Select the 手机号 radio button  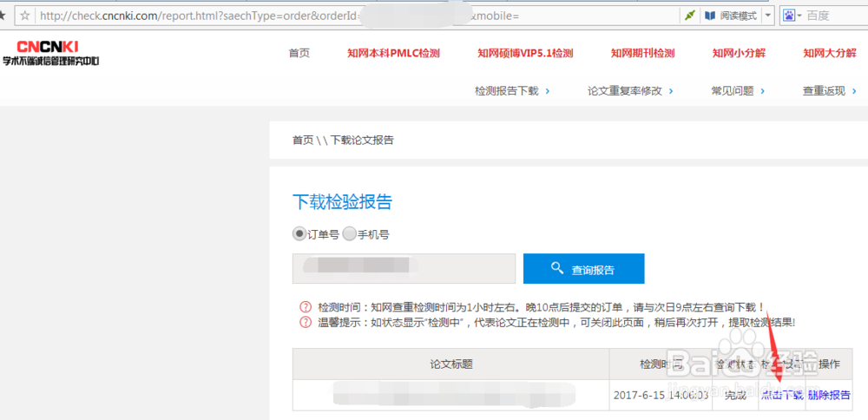click(x=349, y=234)
